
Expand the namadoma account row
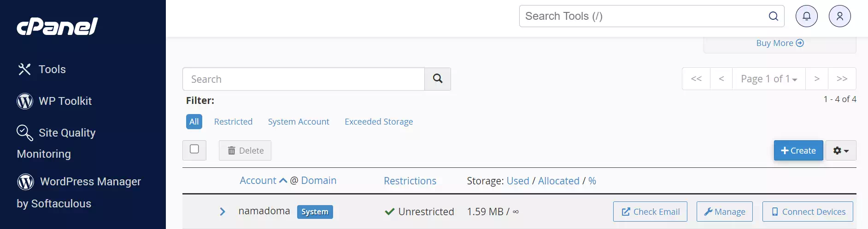(223, 212)
